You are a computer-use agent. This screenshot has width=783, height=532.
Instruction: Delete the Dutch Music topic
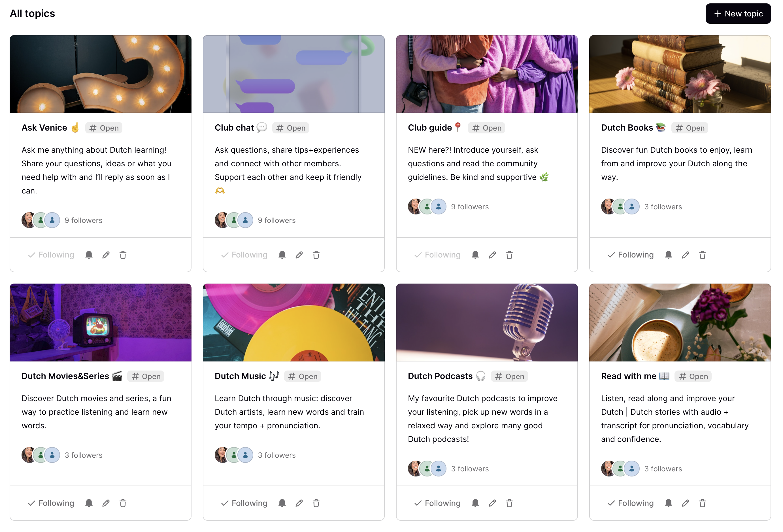316,503
